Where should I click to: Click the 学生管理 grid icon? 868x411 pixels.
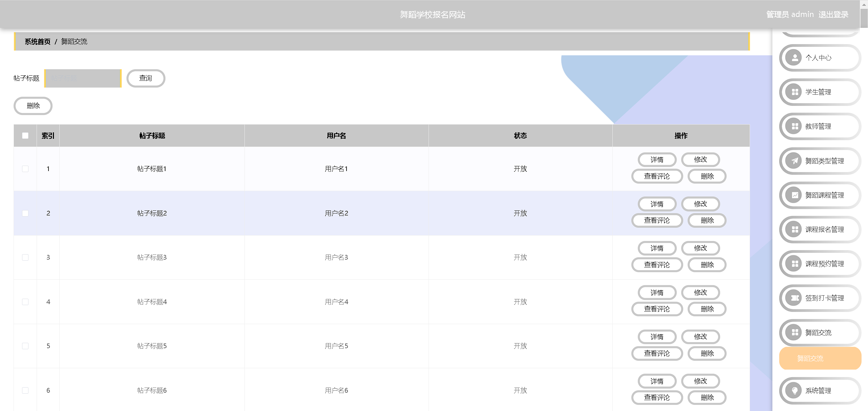click(x=794, y=92)
